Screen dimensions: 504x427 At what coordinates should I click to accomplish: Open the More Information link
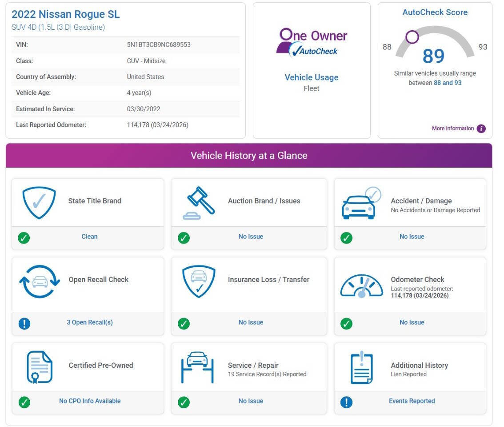[452, 129]
